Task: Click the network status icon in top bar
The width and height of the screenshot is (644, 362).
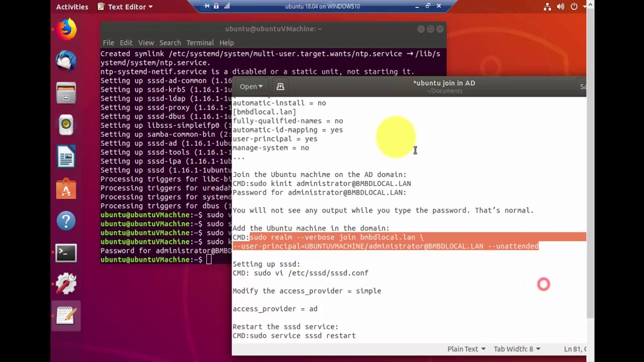Action: tap(547, 7)
